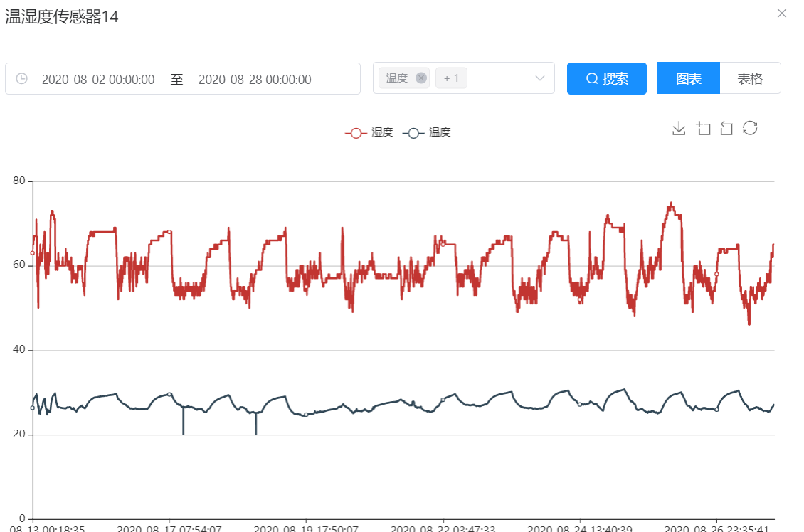Toggle the 湿度 series in the legend
Viewport: 804px width, 532px height.
[369, 132]
